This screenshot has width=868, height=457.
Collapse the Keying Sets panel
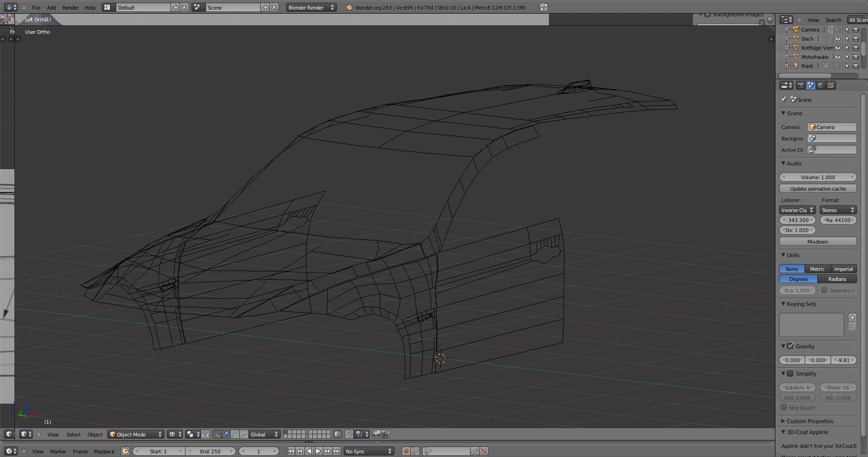(x=783, y=304)
